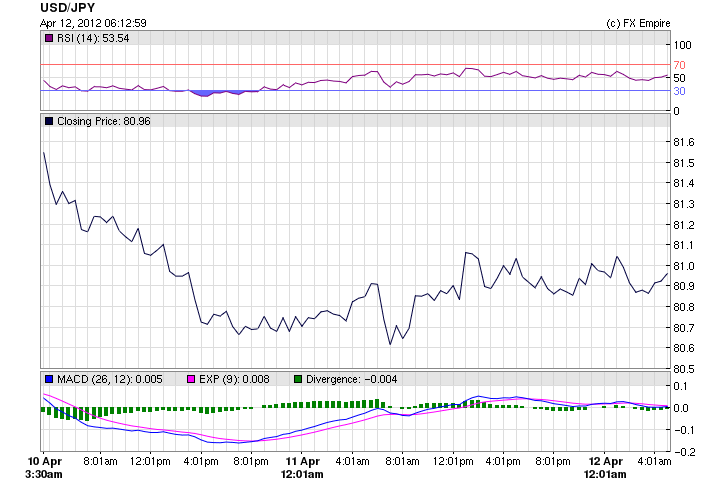This screenshot has width=710, height=487.
Task: Click the price axis label 81.3
Action: tap(684, 205)
